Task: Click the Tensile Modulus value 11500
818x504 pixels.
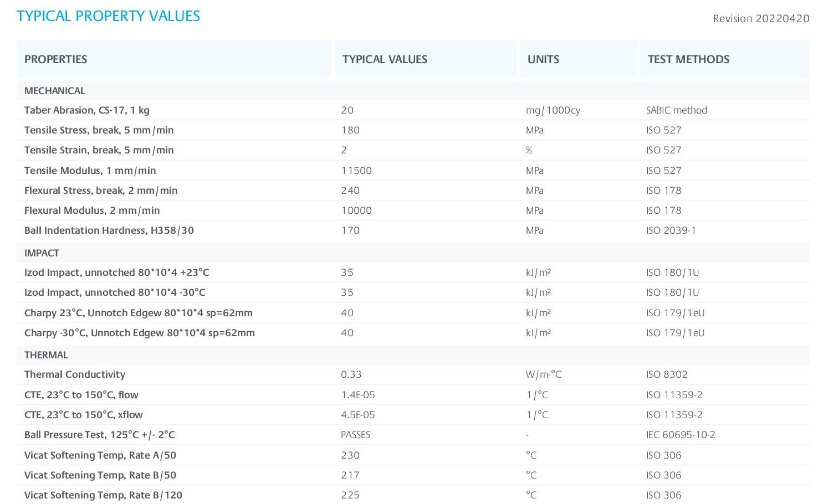Action: pyautogui.click(x=356, y=171)
